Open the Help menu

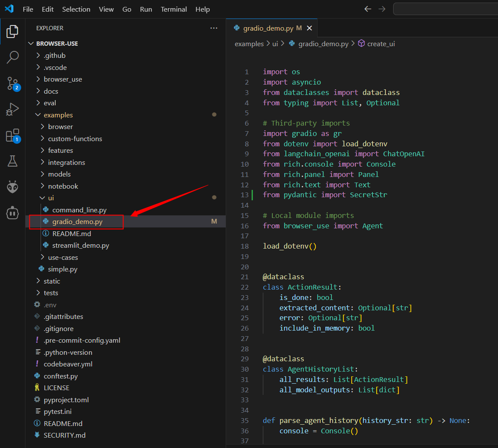(x=203, y=9)
